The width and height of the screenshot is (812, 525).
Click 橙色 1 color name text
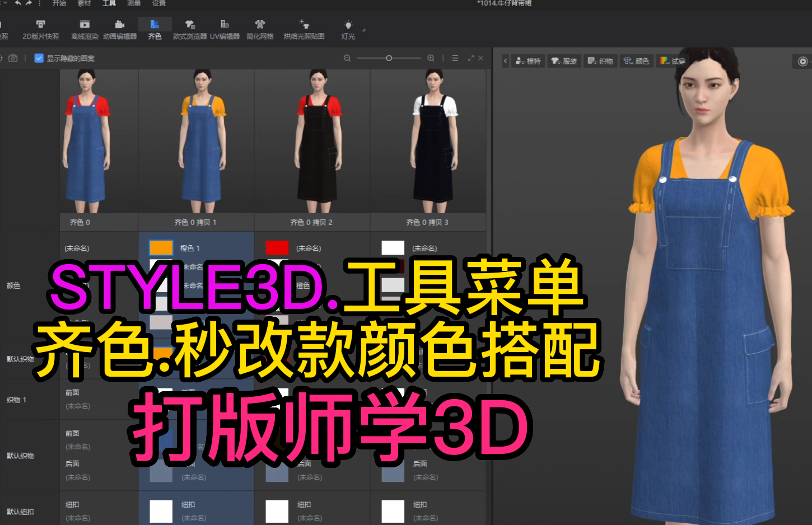tap(190, 248)
